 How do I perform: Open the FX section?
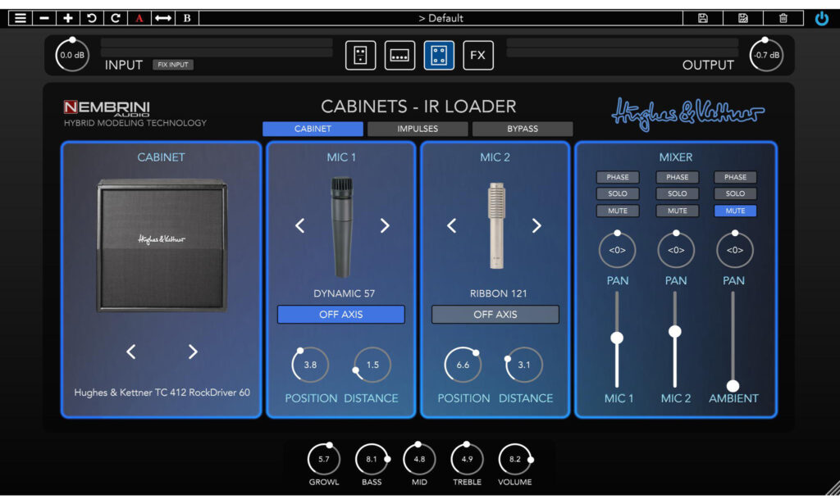[x=478, y=55]
